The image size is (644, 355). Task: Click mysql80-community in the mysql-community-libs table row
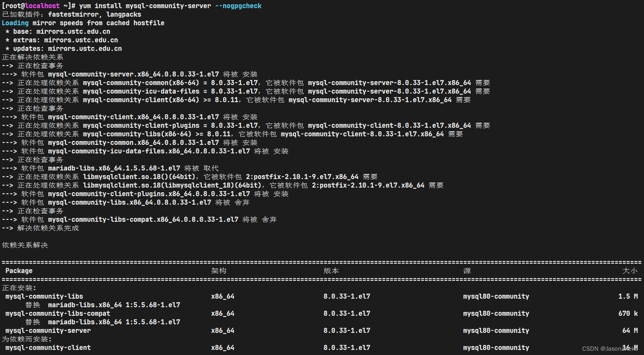pyautogui.click(x=496, y=296)
